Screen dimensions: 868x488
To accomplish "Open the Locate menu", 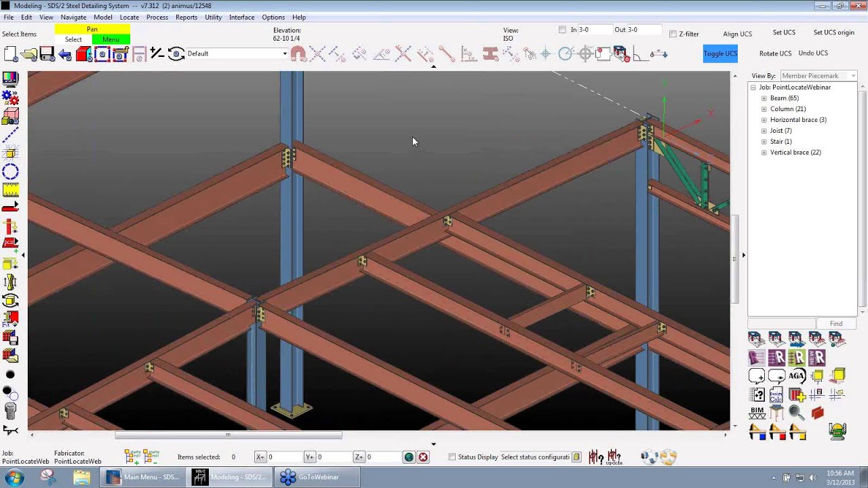I will 130,17.
